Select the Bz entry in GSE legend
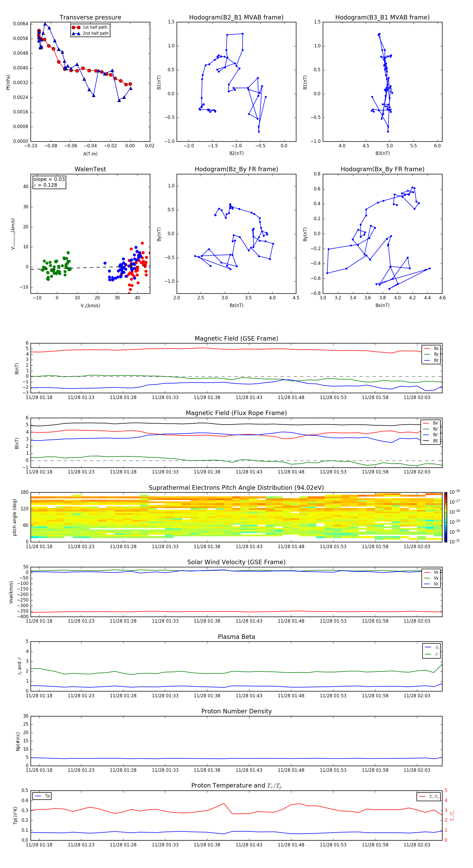This screenshot has height=868, width=473. pyautogui.click(x=431, y=360)
